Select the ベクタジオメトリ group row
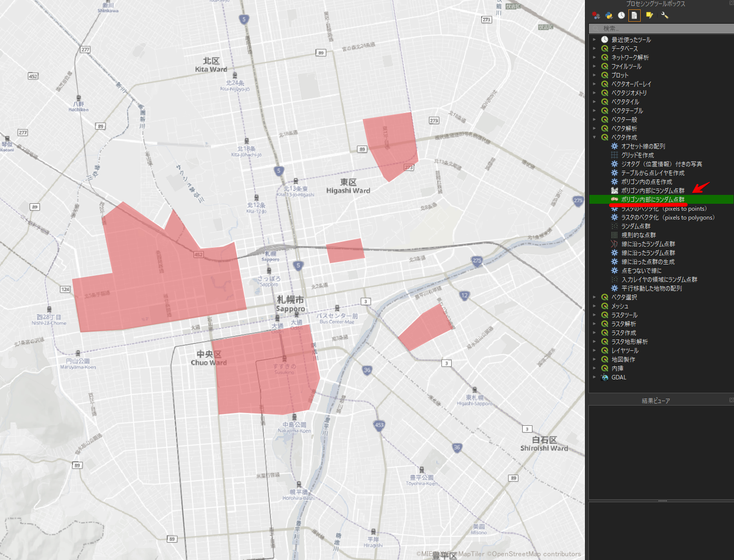734x560 pixels. point(661,93)
